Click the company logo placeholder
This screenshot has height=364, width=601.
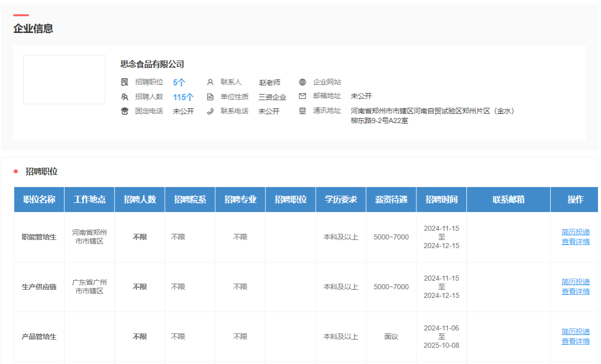point(65,79)
